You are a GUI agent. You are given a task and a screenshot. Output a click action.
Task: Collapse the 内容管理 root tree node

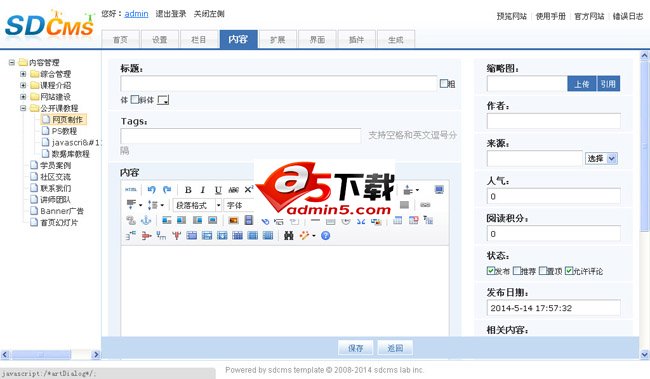coord(12,63)
